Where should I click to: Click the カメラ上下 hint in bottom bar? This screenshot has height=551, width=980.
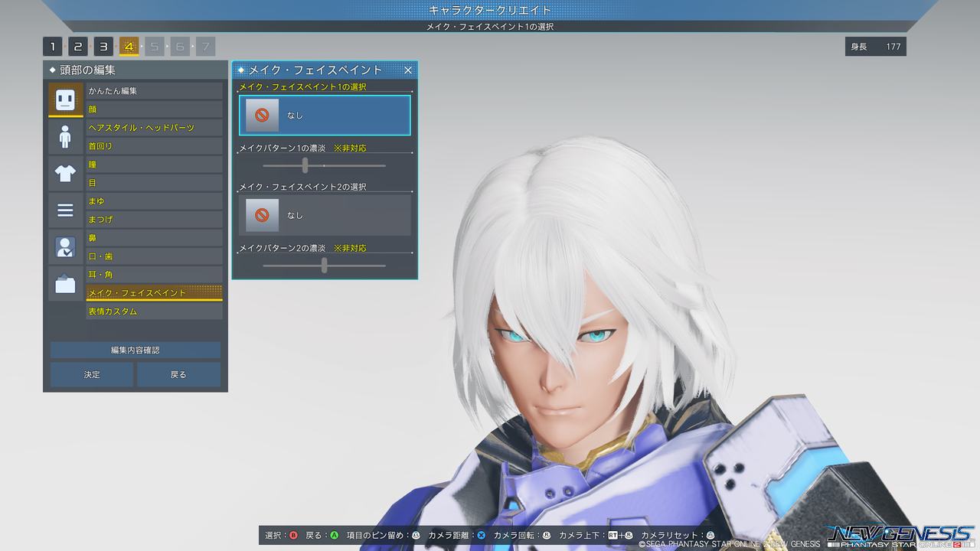tap(596, 535)
